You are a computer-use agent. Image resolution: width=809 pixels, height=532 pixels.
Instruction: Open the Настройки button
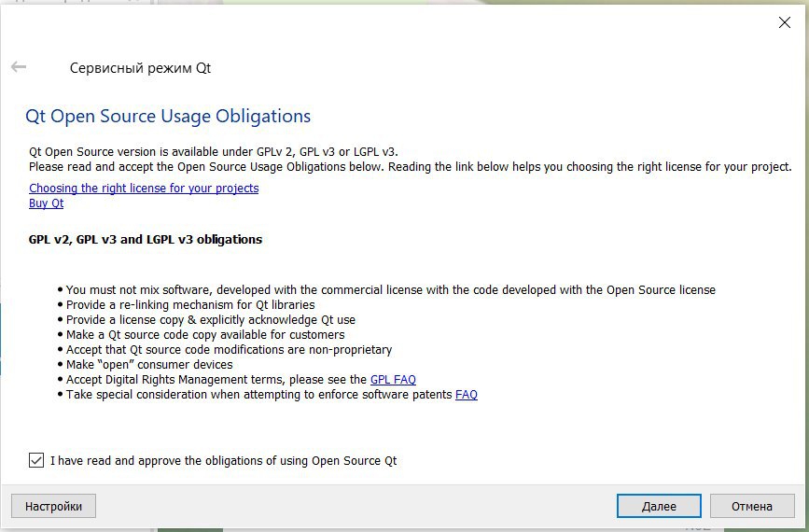click(54, 506)
